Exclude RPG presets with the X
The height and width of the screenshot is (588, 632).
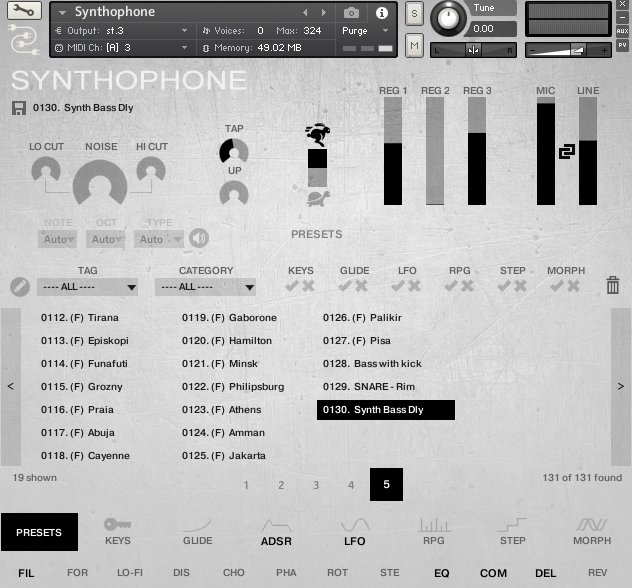point(467,286)
